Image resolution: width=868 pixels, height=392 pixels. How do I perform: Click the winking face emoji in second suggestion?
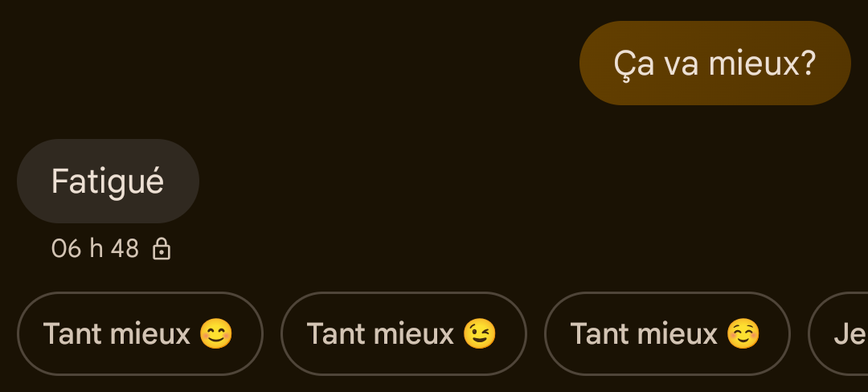pyautogui.click(x=479, y=334)
